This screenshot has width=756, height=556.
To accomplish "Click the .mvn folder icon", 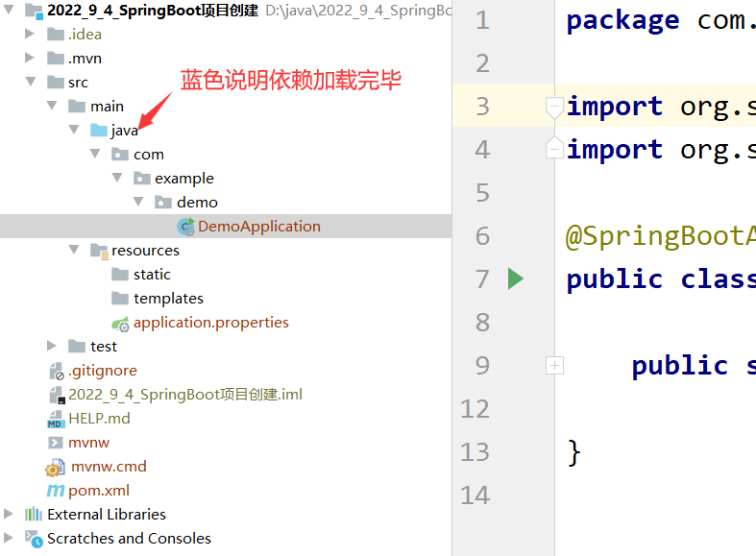I will [56, 59].
